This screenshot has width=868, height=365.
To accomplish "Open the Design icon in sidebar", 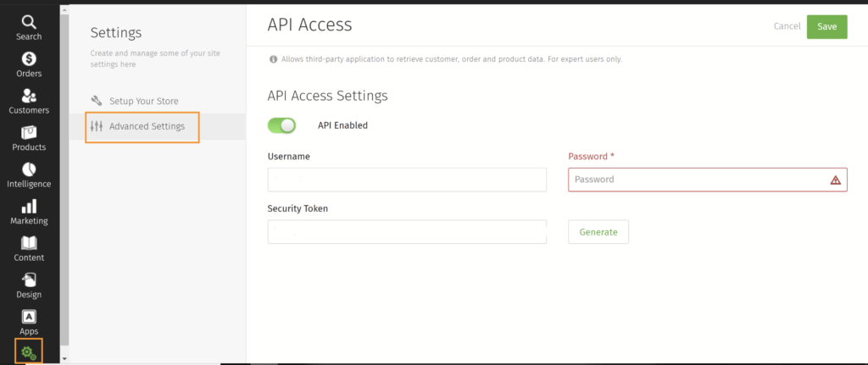I will (x=29, y=279).
